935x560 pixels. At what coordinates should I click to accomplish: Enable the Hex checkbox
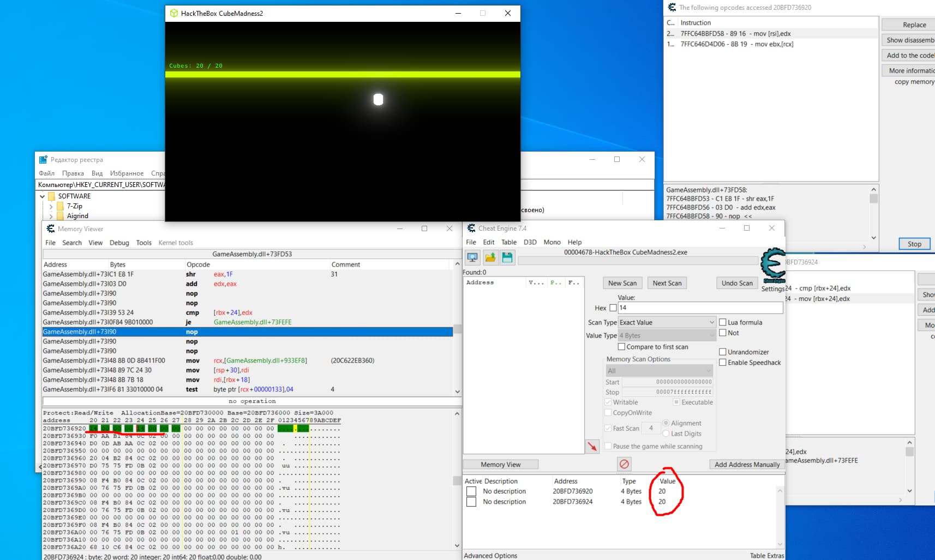pos(613,308)
